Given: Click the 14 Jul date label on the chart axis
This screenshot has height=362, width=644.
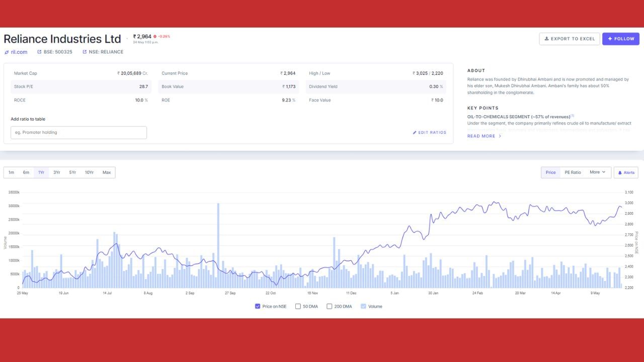Looking at the screenshot, I should pyautogui.click(x=107, y=293).
